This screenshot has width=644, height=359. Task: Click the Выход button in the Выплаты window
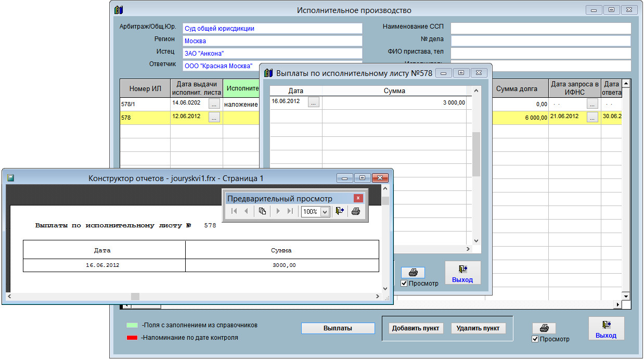(462, 273)
